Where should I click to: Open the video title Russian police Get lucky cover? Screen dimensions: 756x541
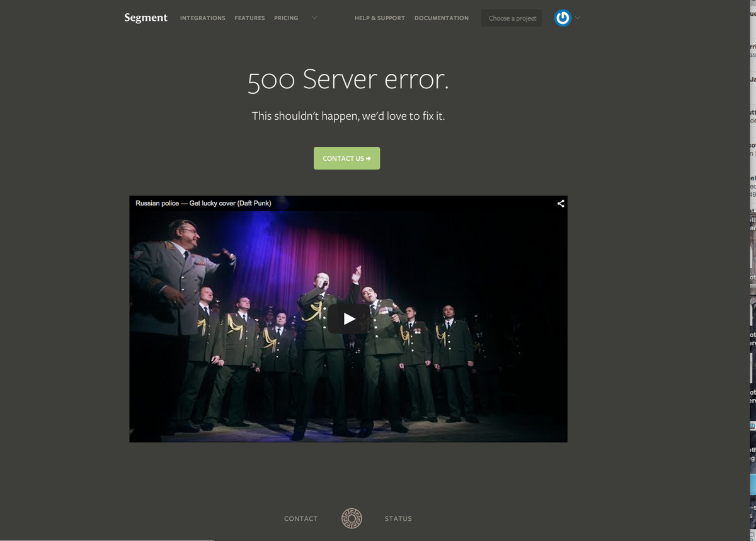coord(203,203)
